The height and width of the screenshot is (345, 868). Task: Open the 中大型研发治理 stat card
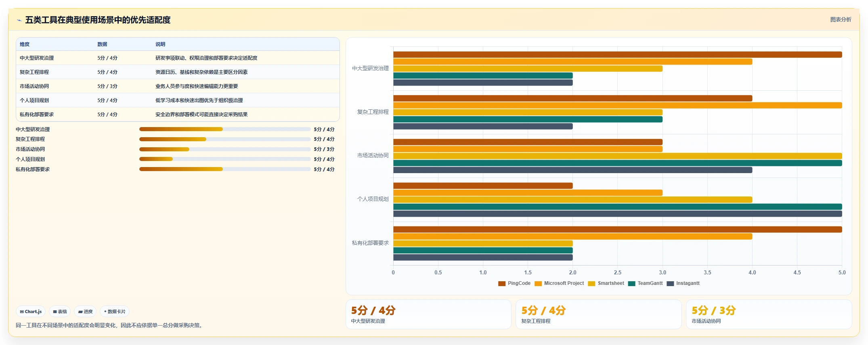tap(428, 314)
